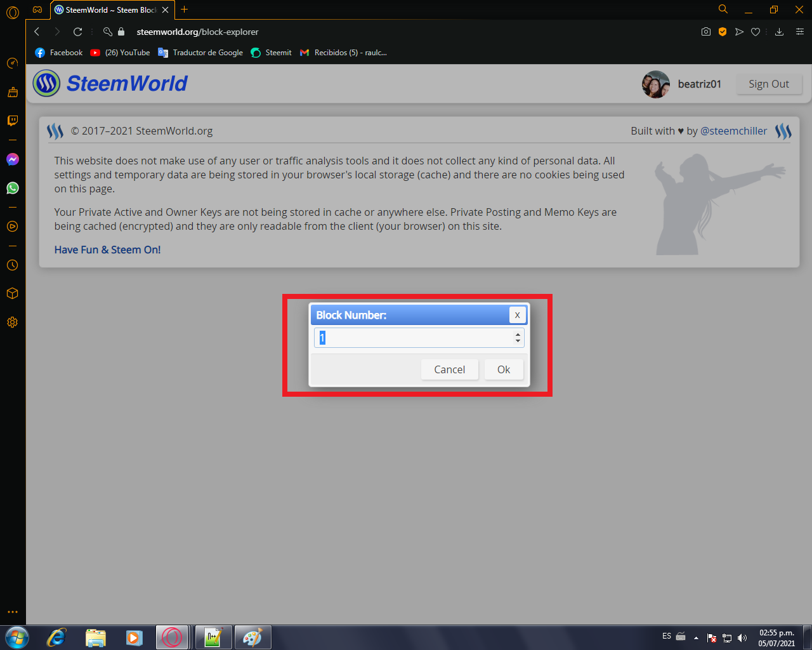Launch Internet Explorer from taskbar

56,637
